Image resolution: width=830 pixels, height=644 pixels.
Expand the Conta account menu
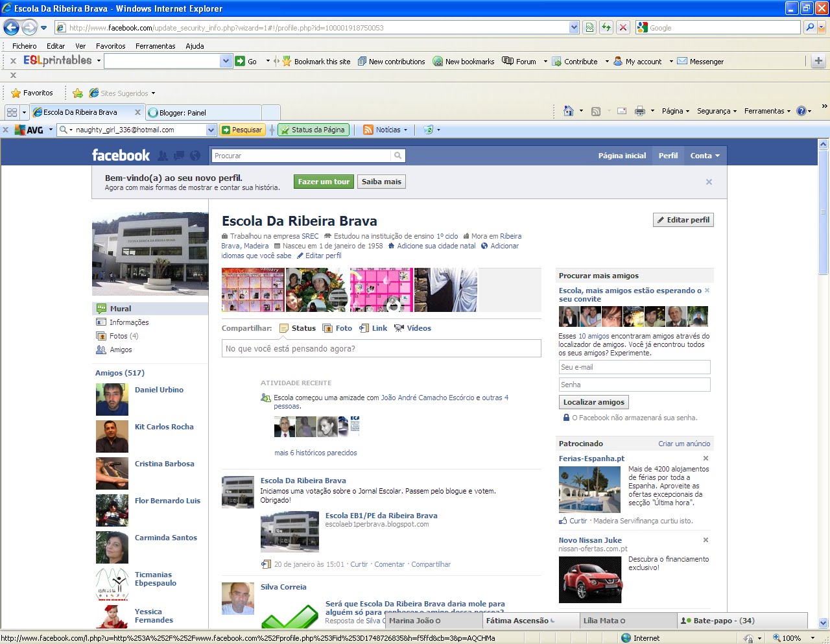click(705, 156)
